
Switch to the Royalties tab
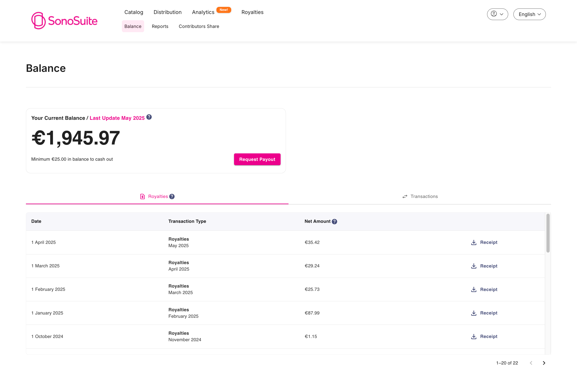coord(157,197)
